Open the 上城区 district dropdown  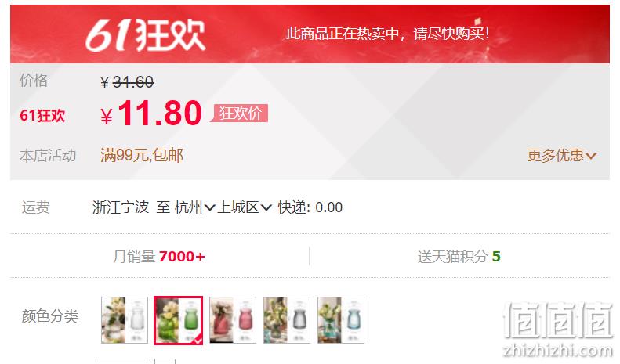tap(245, 207)
